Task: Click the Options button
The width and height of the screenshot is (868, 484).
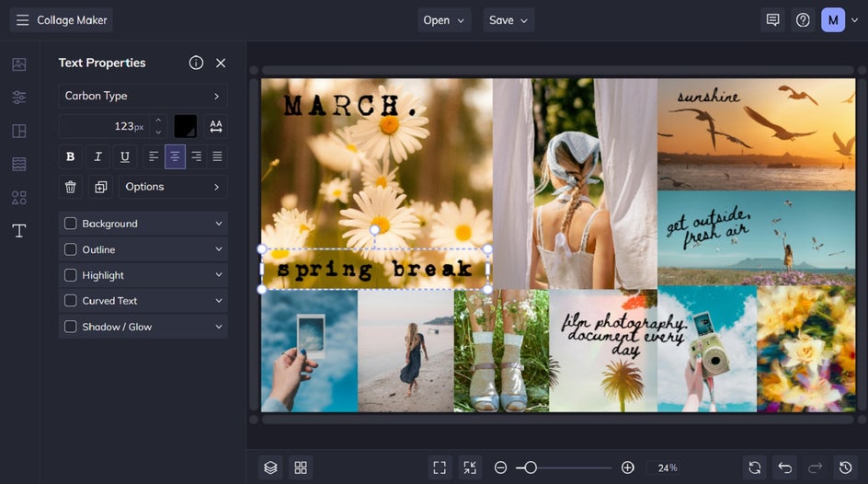Action: pyautogui.click(x=172, y=187)
